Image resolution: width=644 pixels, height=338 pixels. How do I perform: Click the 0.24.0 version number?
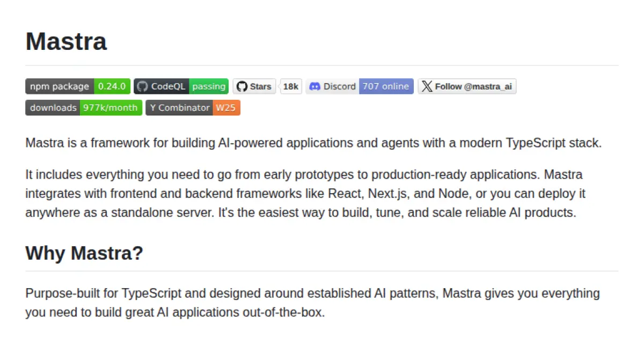tap(112, 86)
